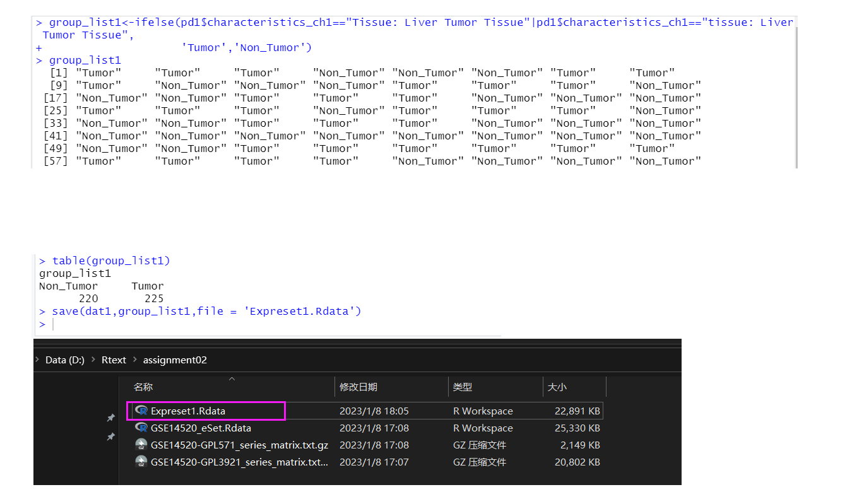852x504 pixels.
Task: Sort files by the 类型 column header
Action: coord(463,387)
